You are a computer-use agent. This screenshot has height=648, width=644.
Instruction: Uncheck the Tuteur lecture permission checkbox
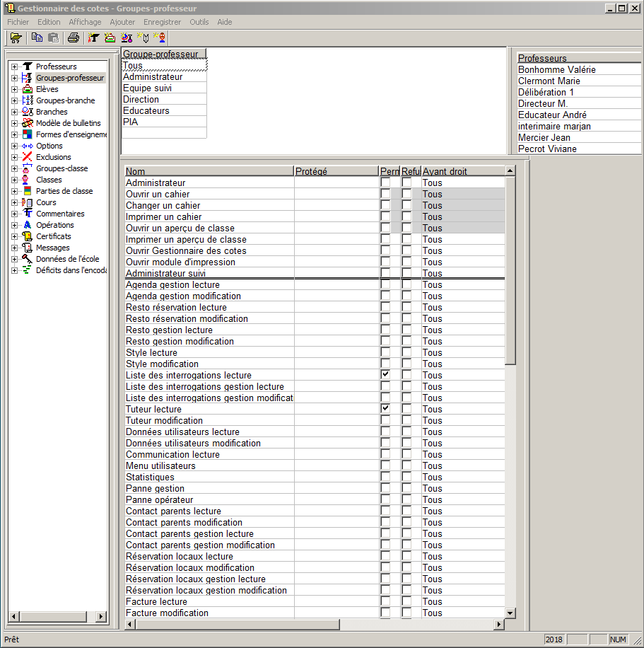pos(385,409)
